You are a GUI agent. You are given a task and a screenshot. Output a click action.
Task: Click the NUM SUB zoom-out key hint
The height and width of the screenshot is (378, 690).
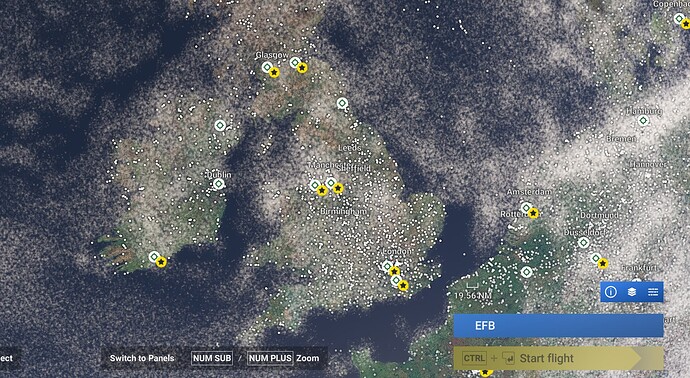212,358
